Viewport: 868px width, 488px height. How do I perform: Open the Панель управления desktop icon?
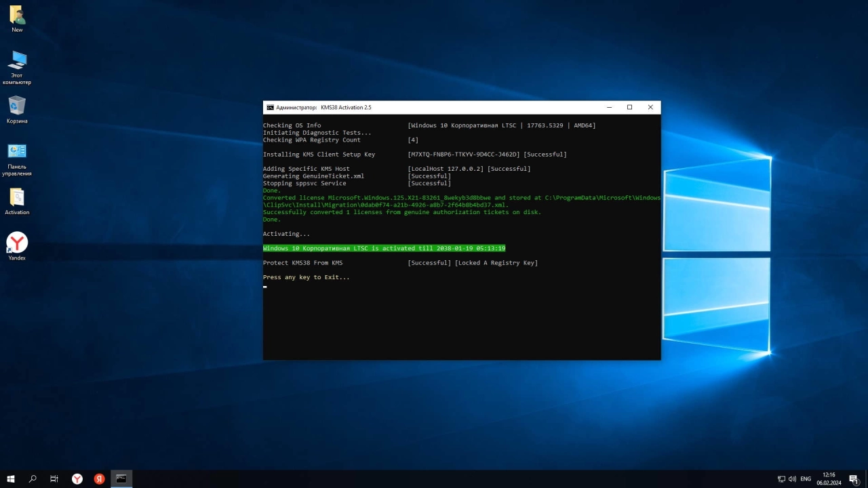pyautogui.click(x=17, y=159)
